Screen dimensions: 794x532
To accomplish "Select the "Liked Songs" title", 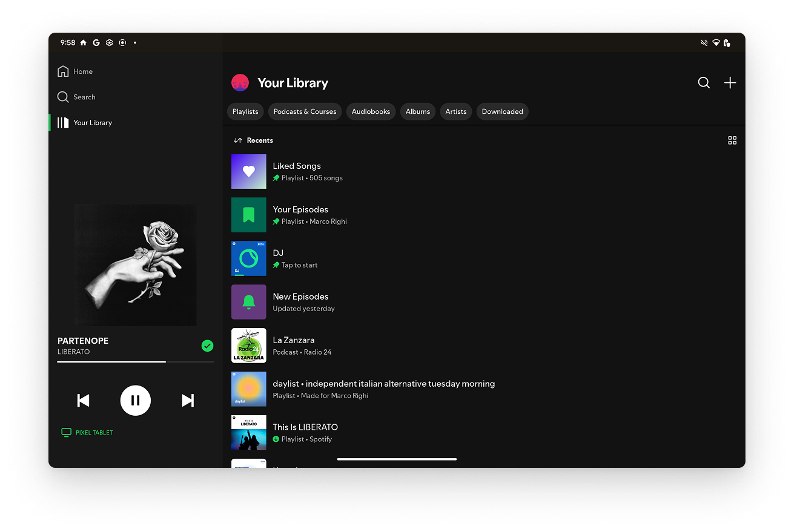I will pos(297,166).
